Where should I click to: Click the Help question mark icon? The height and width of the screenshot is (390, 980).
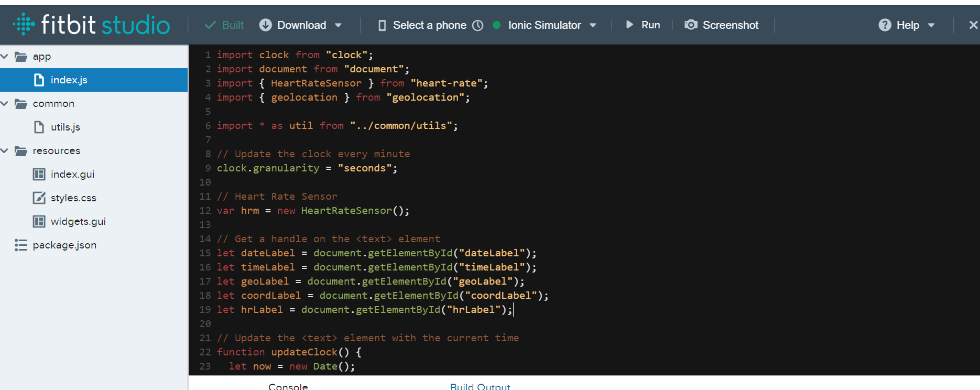pos(885,25)
